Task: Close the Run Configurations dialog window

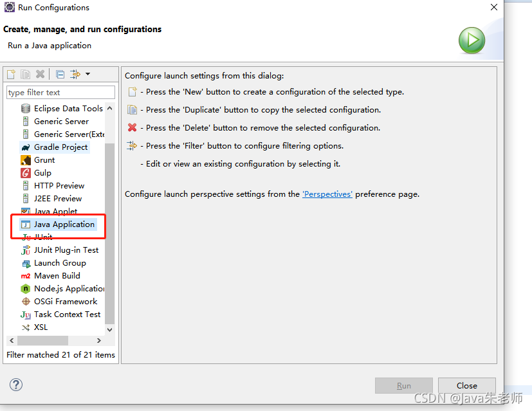Action: pos(494,7)
